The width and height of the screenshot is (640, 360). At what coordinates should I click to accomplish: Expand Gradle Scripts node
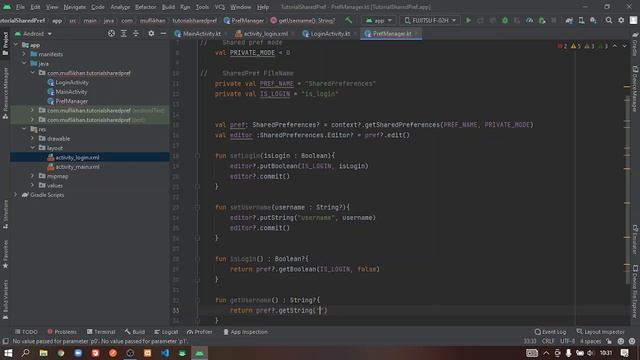point(16,195)
